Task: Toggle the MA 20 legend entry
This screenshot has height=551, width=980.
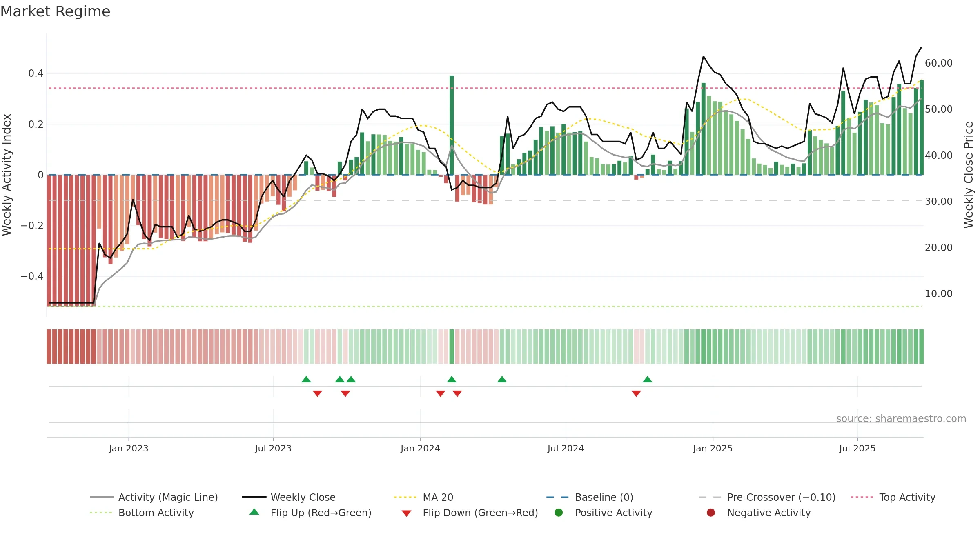Action: coord(423,497)
